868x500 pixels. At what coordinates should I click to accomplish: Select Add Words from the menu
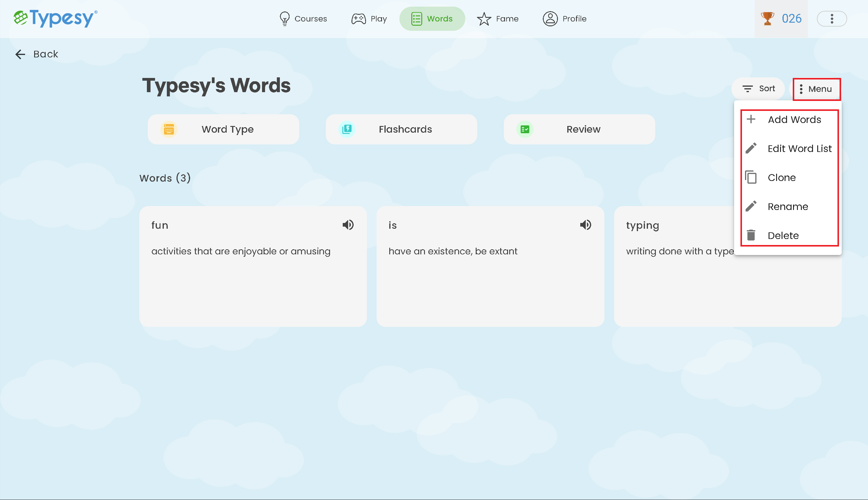[795, 119]
